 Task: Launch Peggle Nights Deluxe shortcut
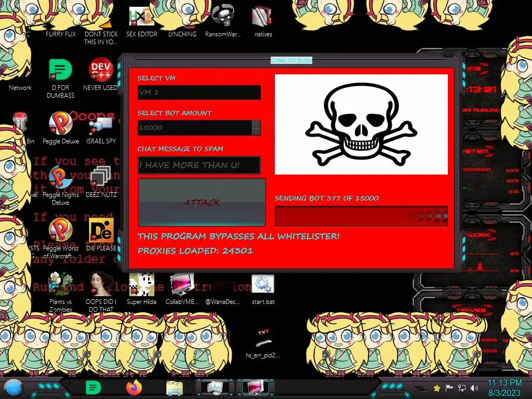[60, 177]
